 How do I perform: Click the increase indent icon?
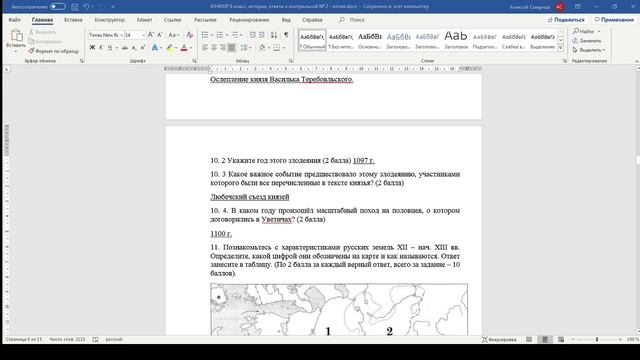tap(262, 35)
